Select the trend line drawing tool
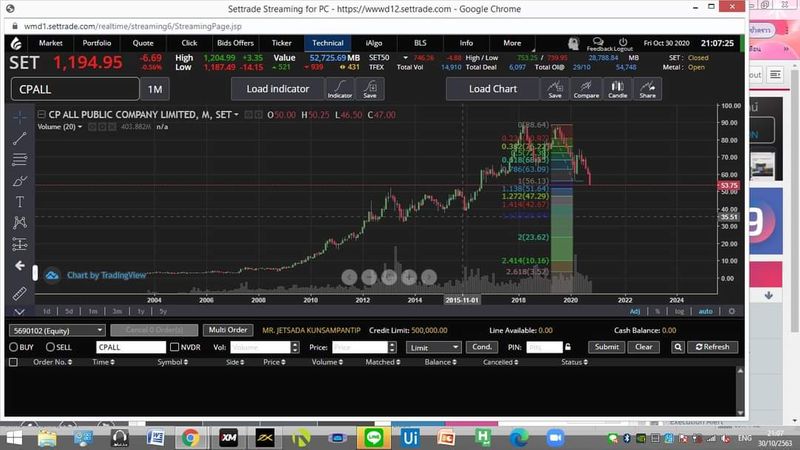 (20, 138)
